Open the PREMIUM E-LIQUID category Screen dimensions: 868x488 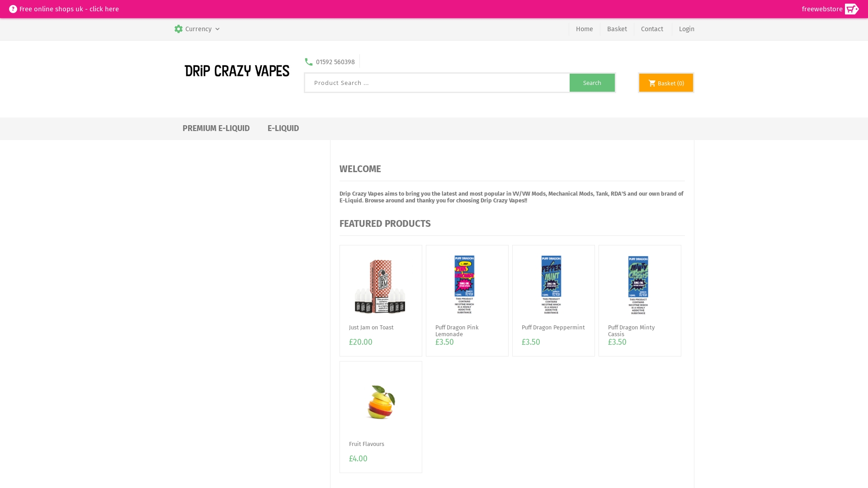[x=216, y=128]
